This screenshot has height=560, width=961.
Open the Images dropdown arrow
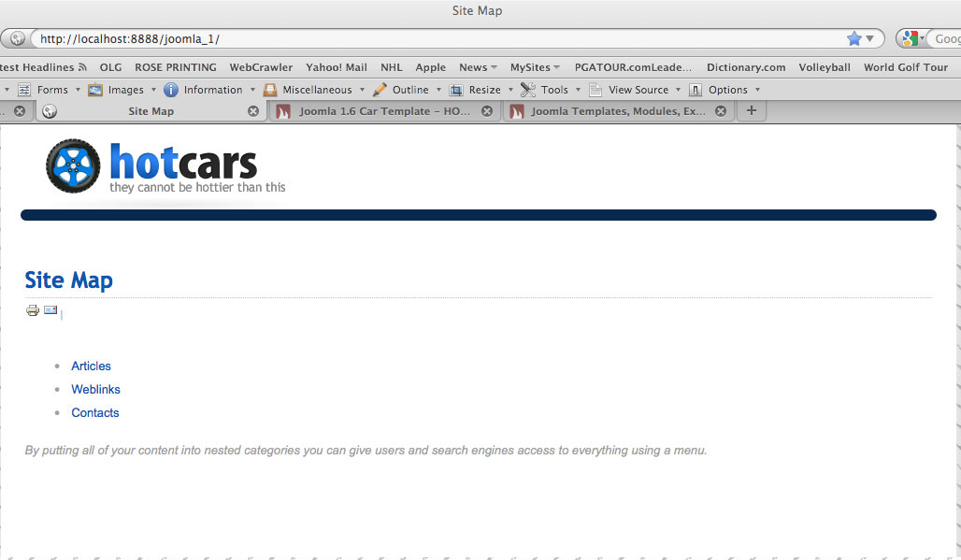153,90
